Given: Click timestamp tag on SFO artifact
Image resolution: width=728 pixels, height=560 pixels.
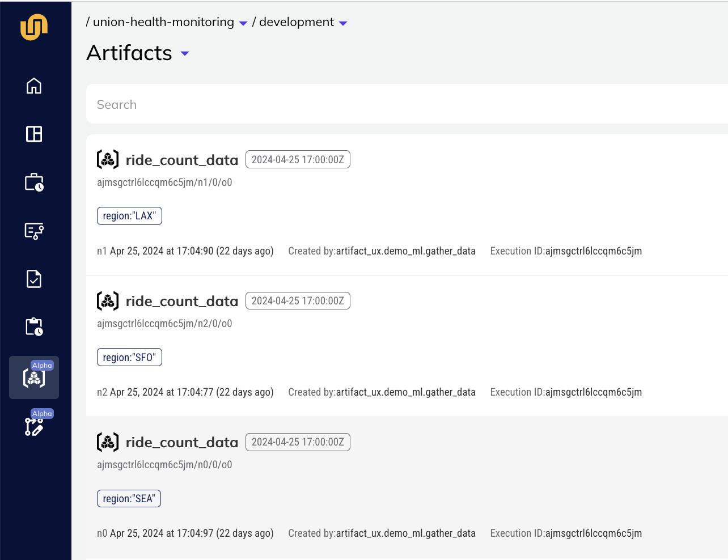Looking at the screenshot, I should 298,300.
